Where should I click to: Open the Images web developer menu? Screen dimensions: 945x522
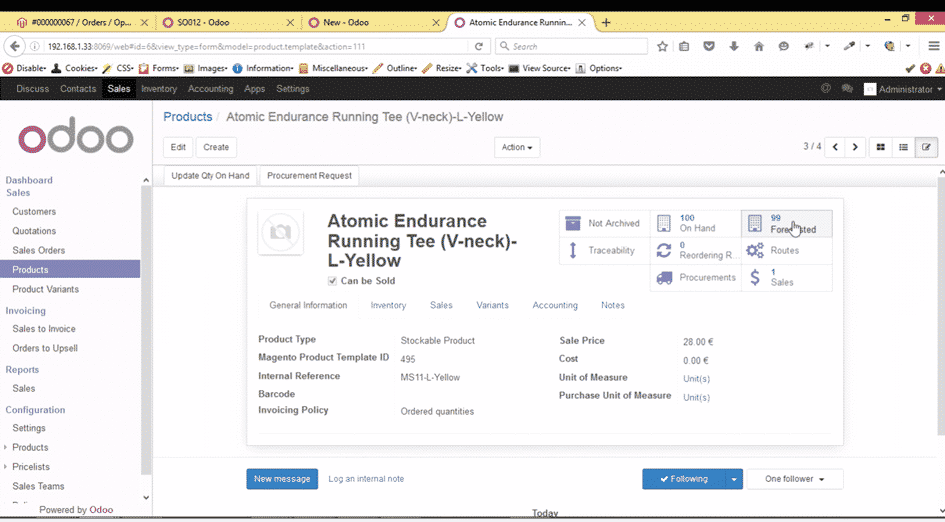pos(206,68)
